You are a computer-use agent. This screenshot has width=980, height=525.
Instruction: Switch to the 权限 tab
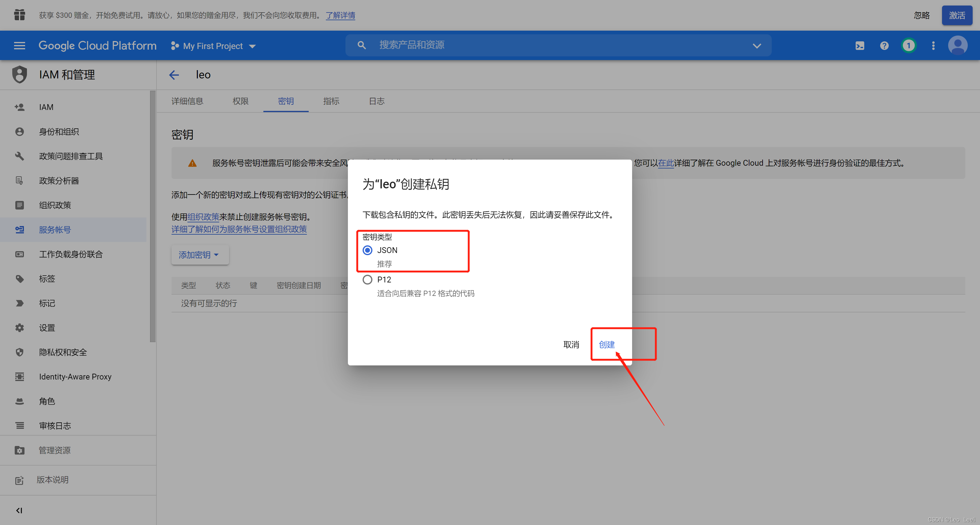coord(240,101)
